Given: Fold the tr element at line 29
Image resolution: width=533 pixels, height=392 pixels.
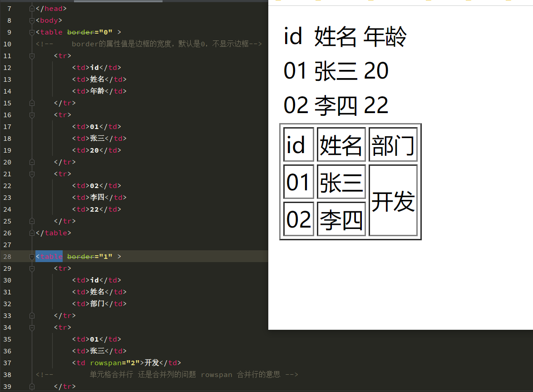Looking at the screenshot, I should coord(31,268).
